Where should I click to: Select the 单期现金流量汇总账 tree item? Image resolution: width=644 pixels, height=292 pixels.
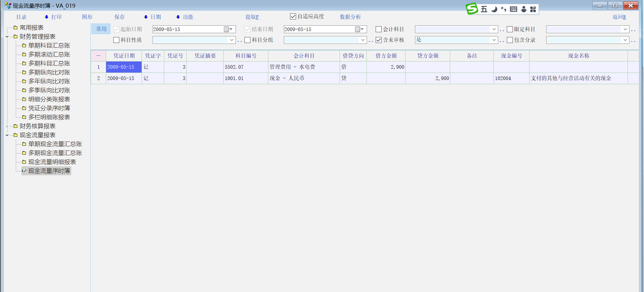click(x=55, y=144)
